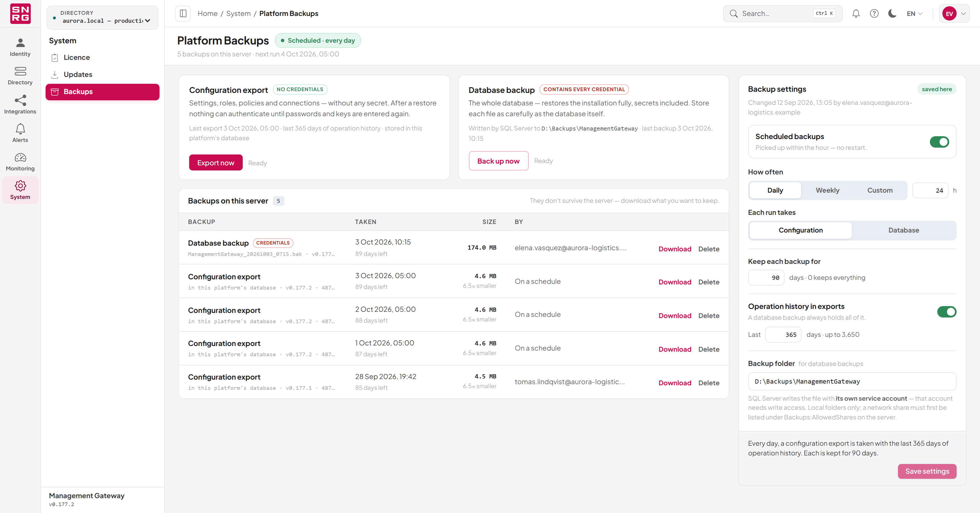Open the EN language dropdown
Viewport: 980px width, 513px height.
914,14
